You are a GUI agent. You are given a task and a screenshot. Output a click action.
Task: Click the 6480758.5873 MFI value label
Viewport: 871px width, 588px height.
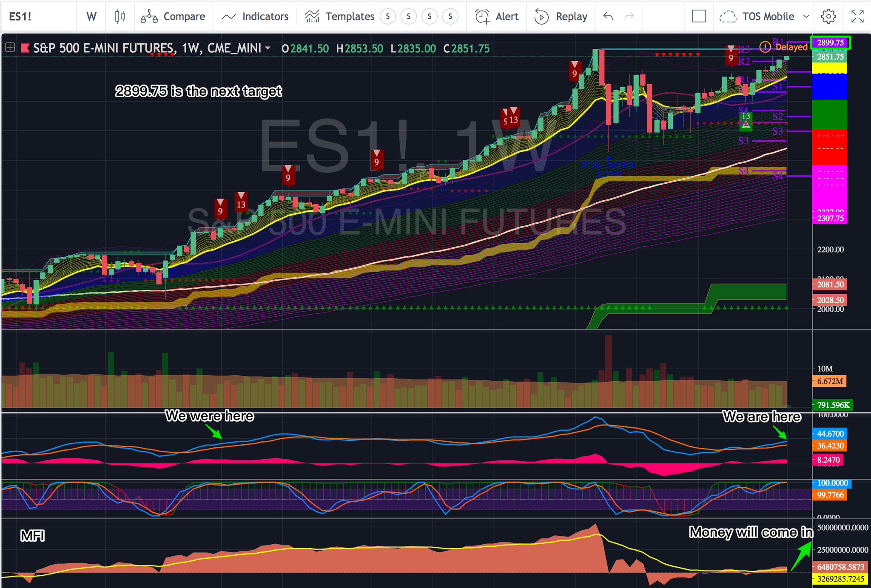[x=840, y=567]
